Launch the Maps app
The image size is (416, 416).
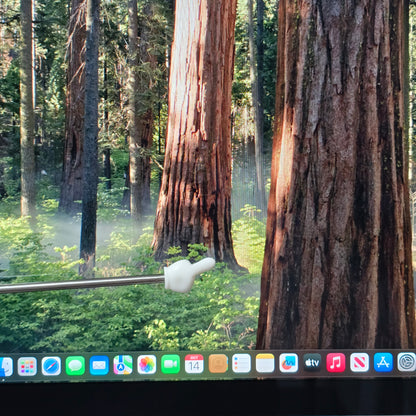(123, 365)
